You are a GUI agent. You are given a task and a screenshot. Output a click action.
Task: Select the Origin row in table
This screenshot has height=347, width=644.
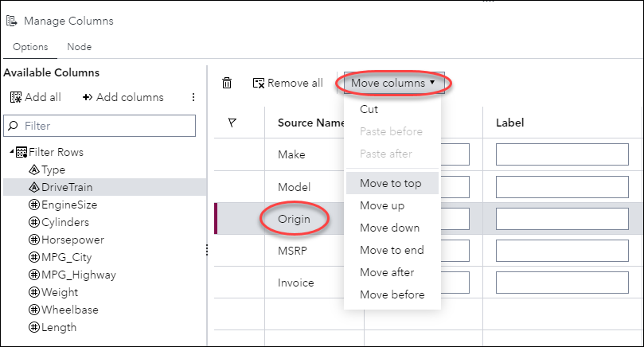pos(294,217)
